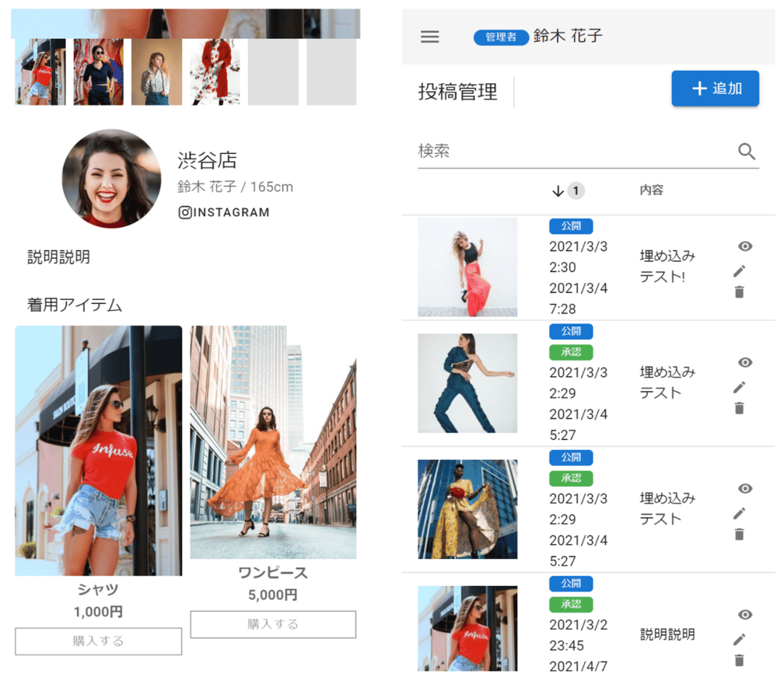The image size is (784, 684).
Task: Click edit pencil for the 説明説明 post
Action: pos(739,639)
